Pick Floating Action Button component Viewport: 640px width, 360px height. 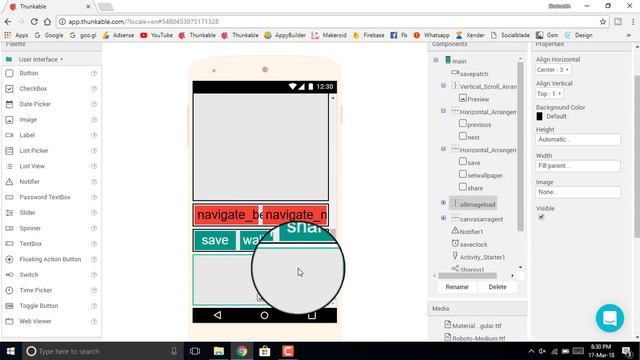point(50,259)
